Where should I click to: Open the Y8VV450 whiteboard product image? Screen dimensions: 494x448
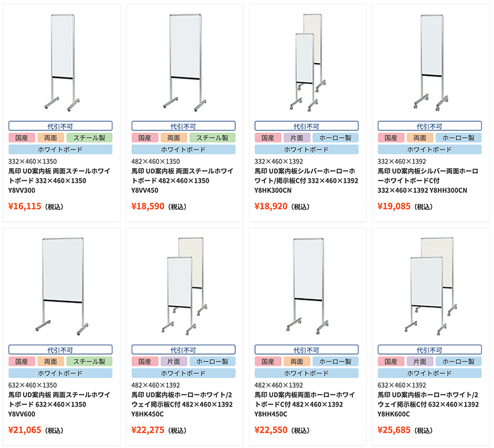pyautogui.click(x=185, y=62)
